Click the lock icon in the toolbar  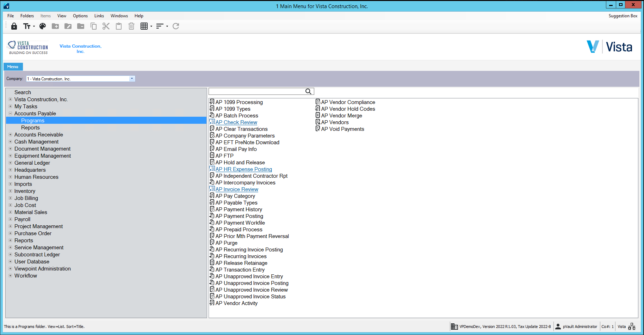[14, 26]
